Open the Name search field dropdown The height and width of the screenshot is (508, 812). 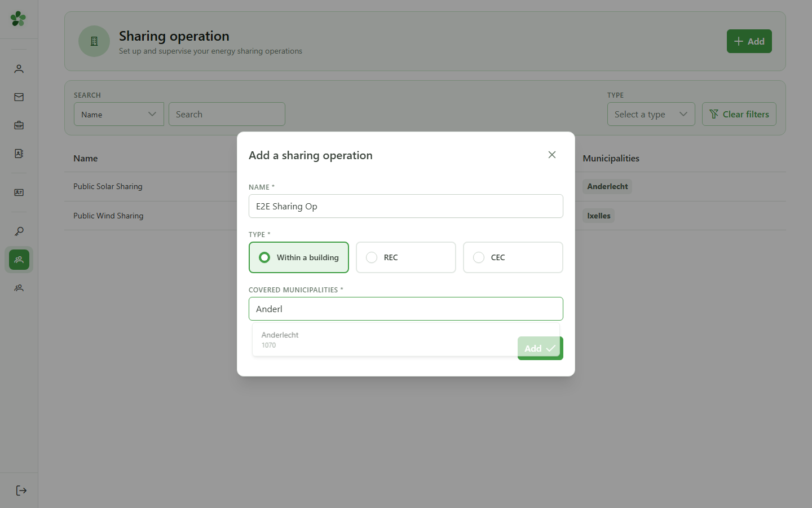click(x=119, y=114)
